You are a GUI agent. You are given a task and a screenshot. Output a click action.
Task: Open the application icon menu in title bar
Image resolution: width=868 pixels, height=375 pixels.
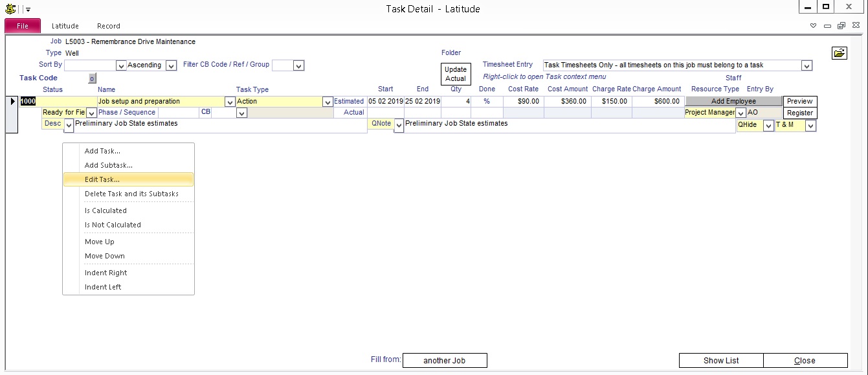click(x=10, y=9)
